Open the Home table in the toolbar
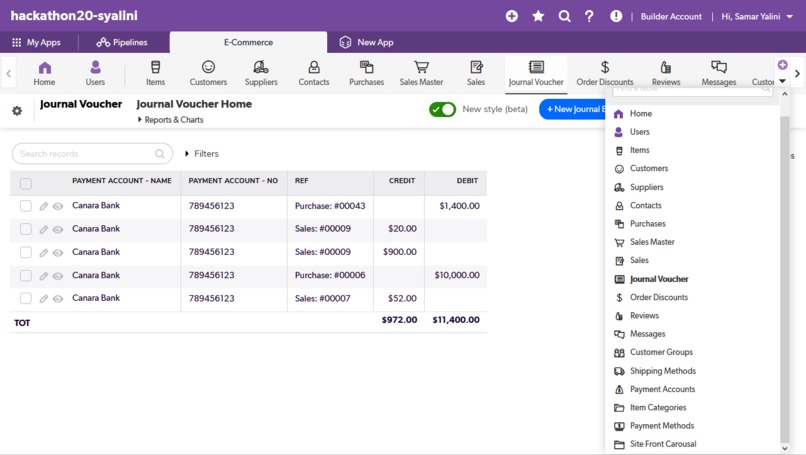The width and height of the screenshot is (806, 455). (x=45, y=73)
